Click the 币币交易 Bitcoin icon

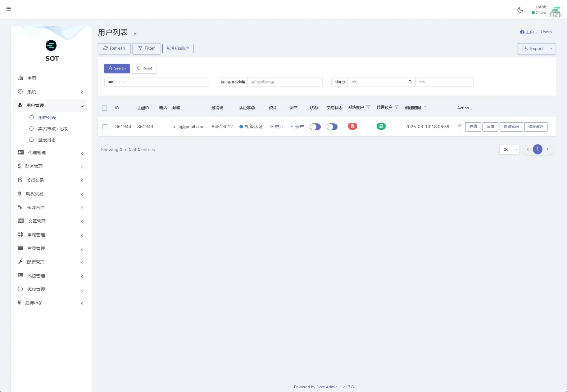pos(20,180)
